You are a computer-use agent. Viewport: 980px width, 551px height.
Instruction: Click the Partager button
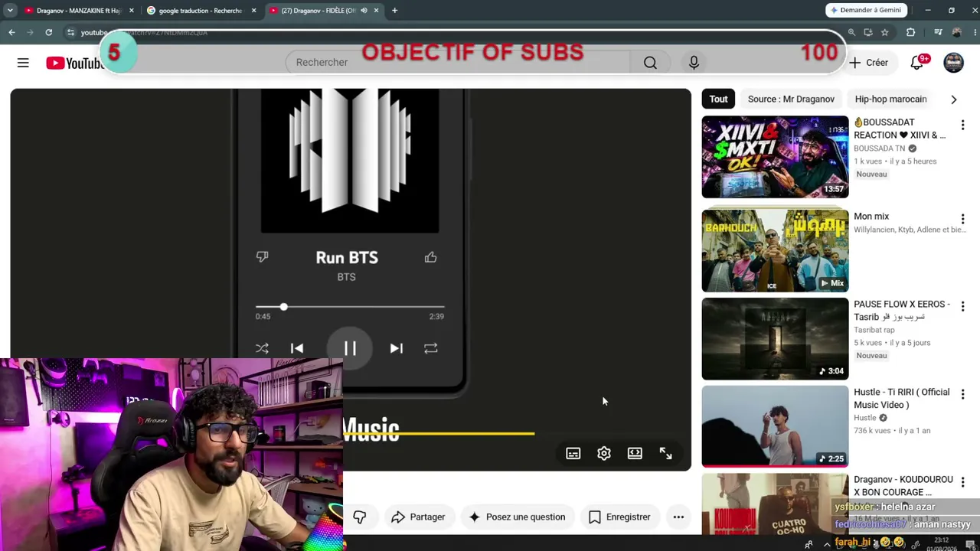pos(418,517)
